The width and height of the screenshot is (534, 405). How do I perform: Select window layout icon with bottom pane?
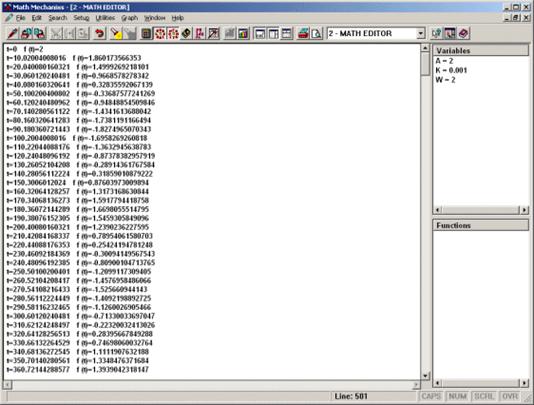[x=260, y=33]
